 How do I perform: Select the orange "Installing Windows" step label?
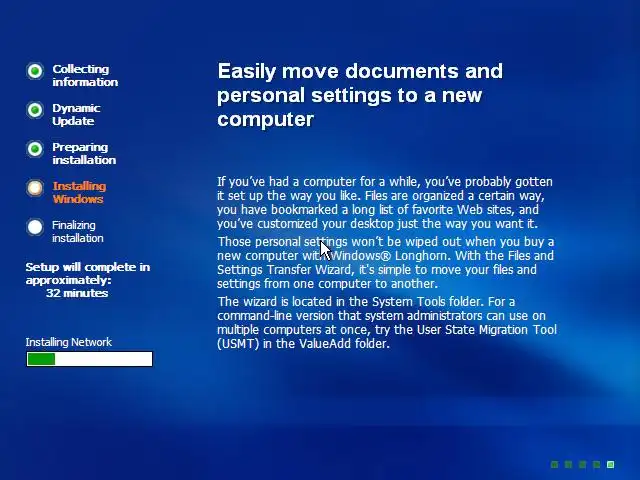(x=79, y=192)
